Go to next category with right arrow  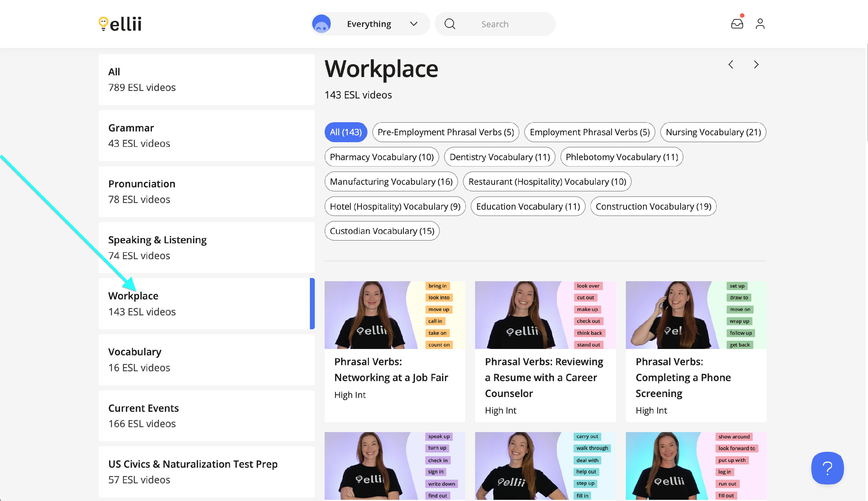click(756, 64)
